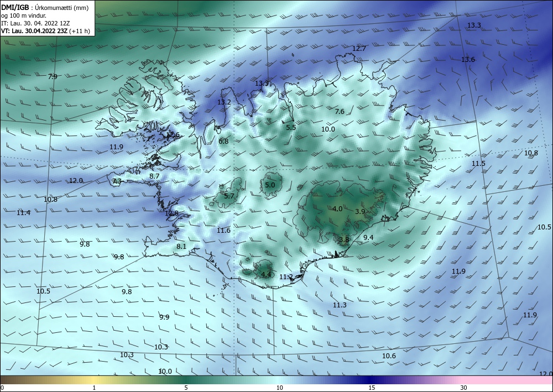Screen dimensions: 553x392
Task: Click the map value 7.9
Action: click(53, 76)
